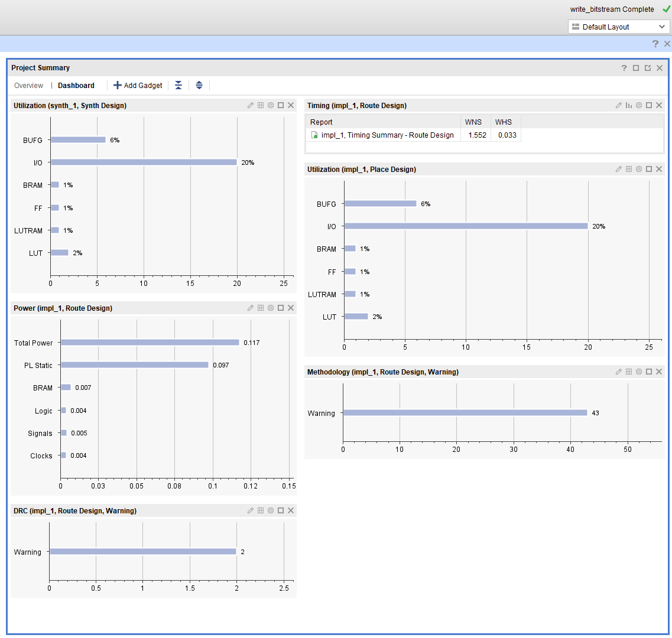The image size is (672, 638).
Task: Collapse the Utilization impl_1 Place Design gadget
Action: [x=638, y=170]
